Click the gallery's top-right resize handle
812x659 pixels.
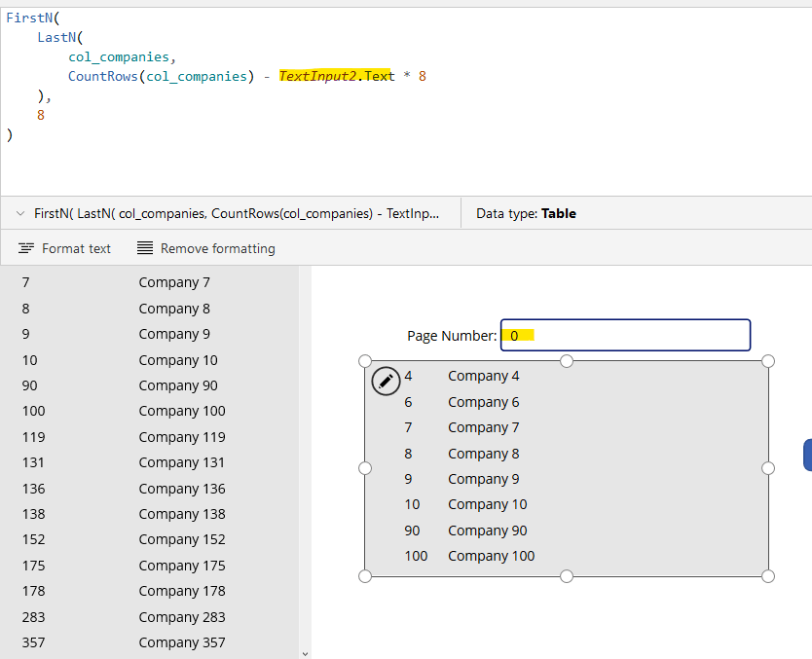click(767, 361)
